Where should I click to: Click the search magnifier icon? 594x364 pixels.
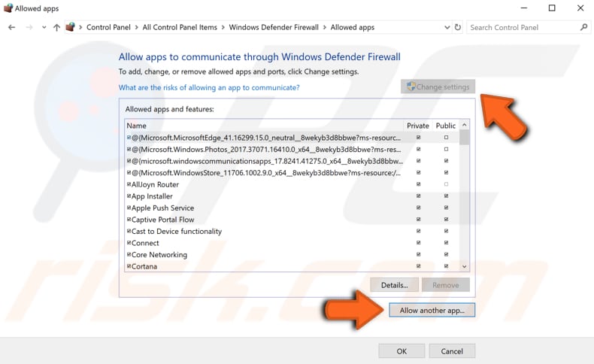pyautogui.click(x=583, y=27)
